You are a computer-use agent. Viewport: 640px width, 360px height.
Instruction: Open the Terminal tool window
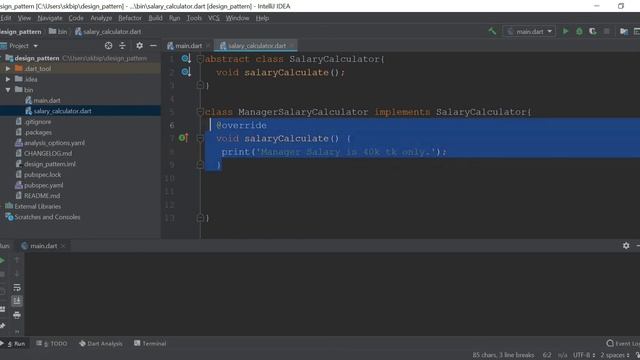(x=150, y=344)
